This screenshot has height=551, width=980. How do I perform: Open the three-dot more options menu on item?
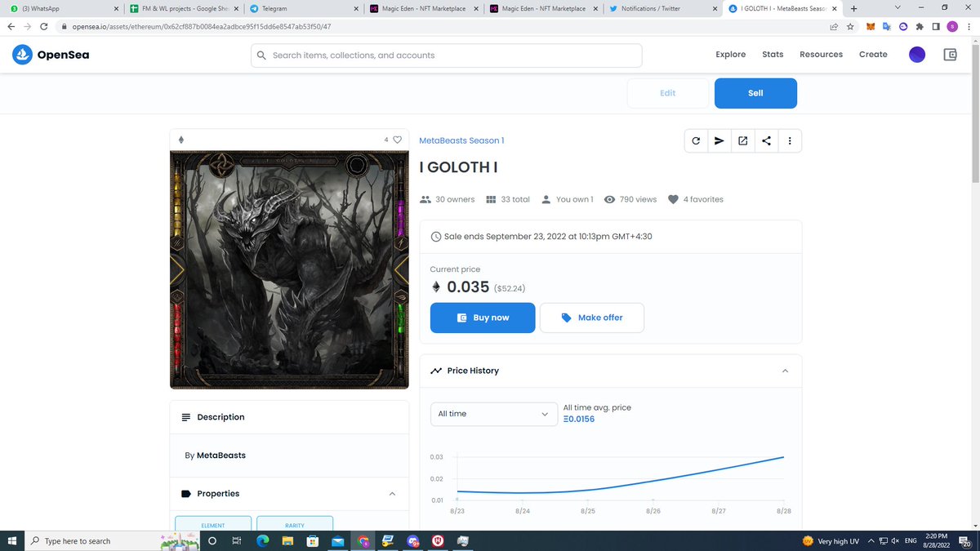click(x=790, y=140)
